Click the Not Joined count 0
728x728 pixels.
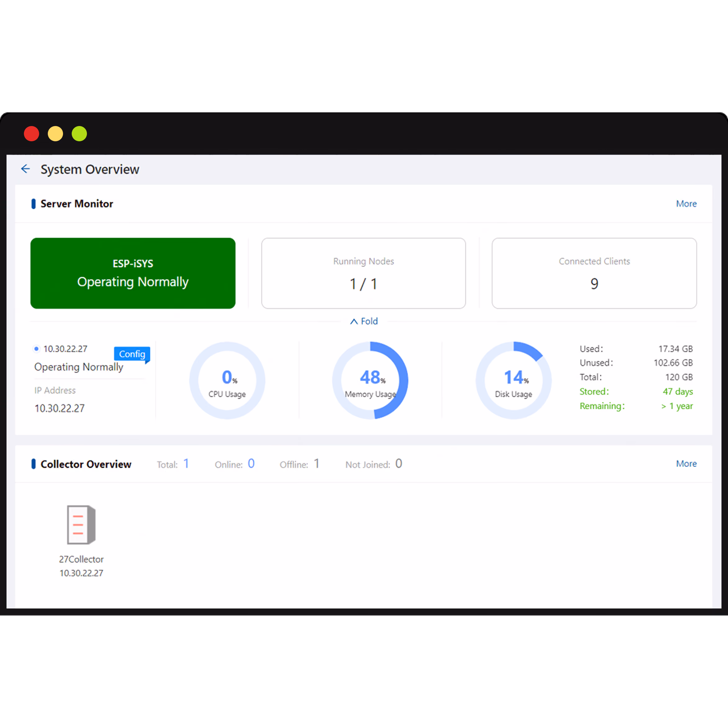pos(399,463)
